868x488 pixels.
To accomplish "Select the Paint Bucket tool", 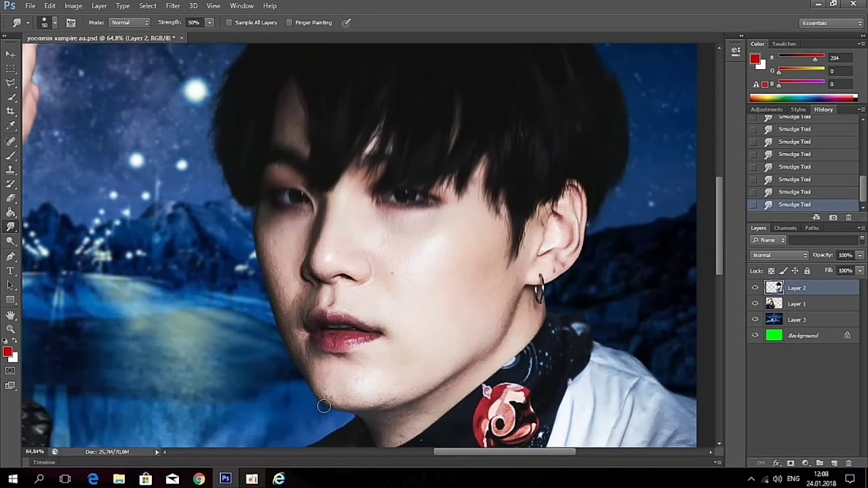I will [10, 213].
